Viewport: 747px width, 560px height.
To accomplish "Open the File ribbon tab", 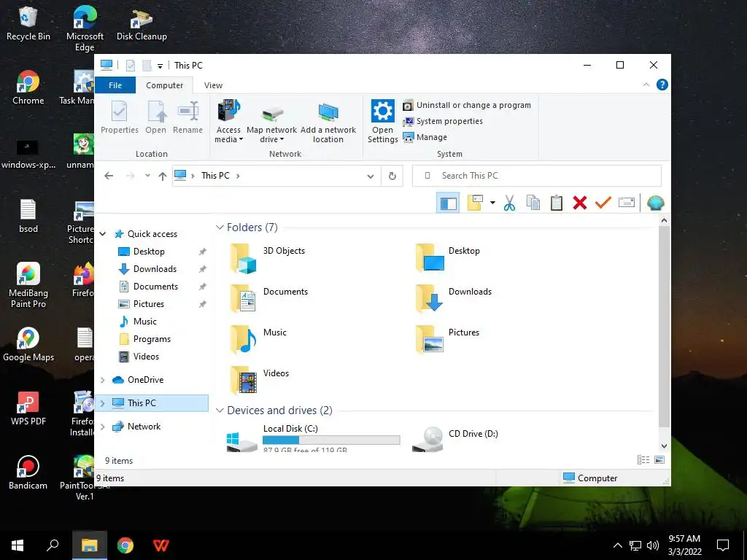I will coord(115,85).
